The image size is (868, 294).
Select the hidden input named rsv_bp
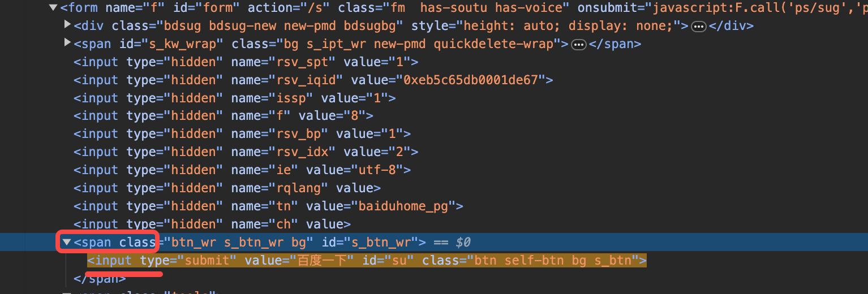(x=242, y=134)
